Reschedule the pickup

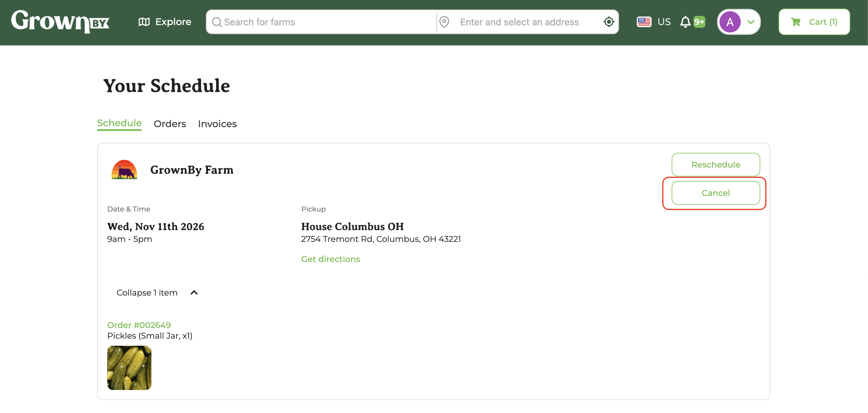(x=715, y=165)
